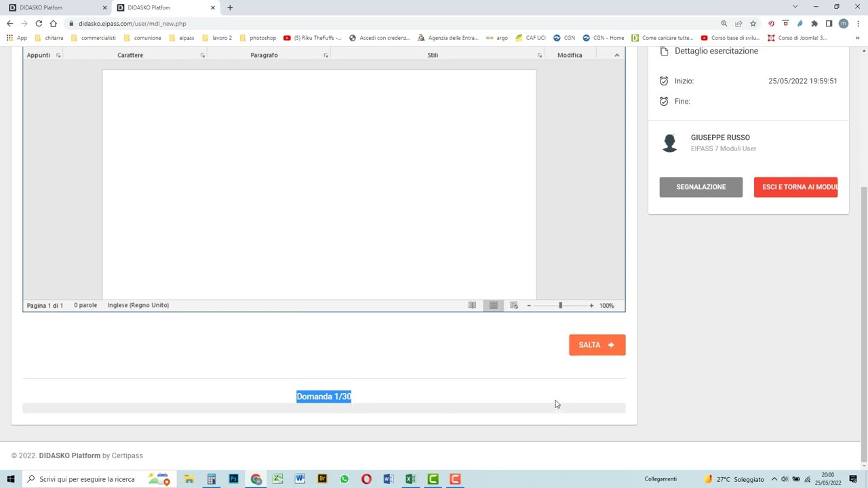Click the SALTA button

point(597,345)
